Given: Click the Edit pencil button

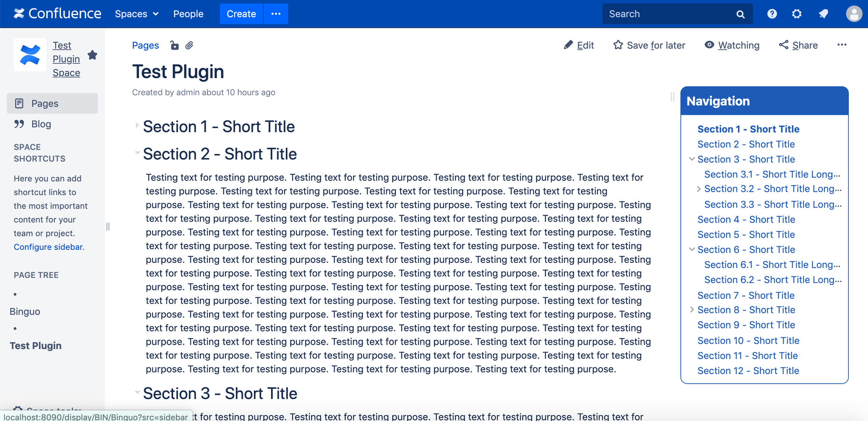Looking at the screenshot, I should coord(579,45).
